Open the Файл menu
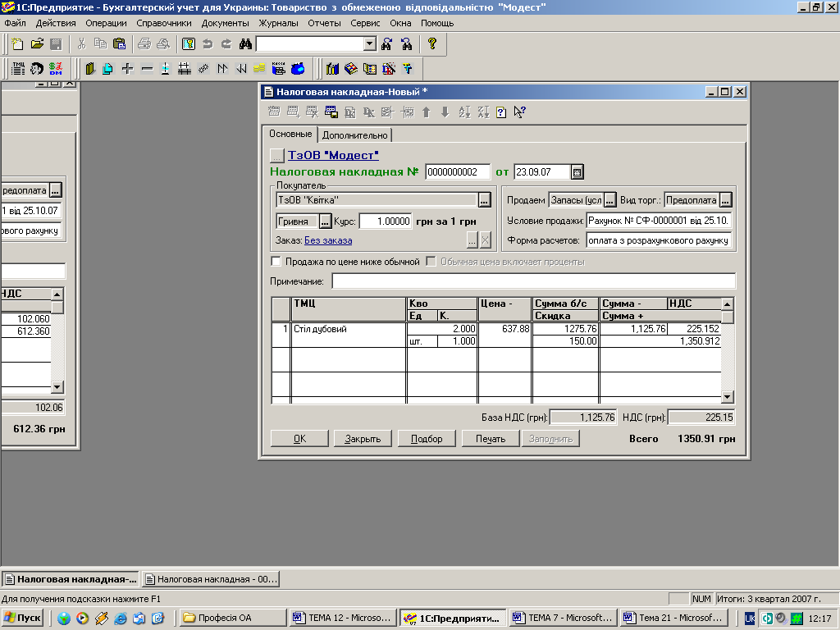This screenshot has width=840, height=630. 16,23
